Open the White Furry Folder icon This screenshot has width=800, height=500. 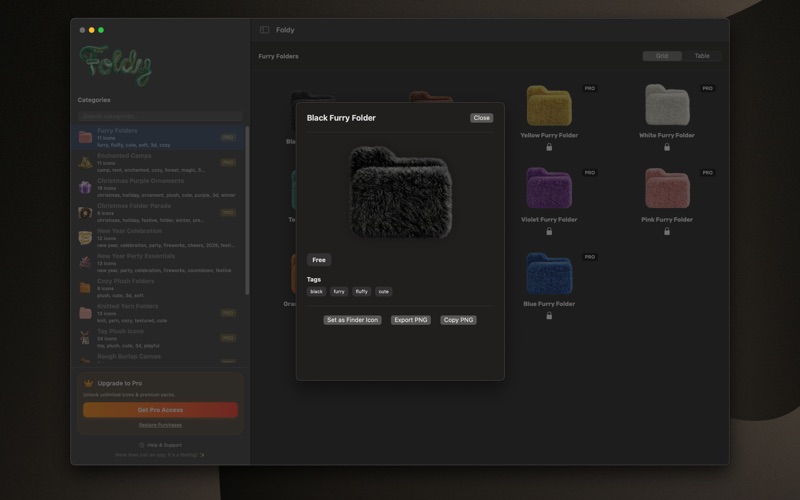667,106
